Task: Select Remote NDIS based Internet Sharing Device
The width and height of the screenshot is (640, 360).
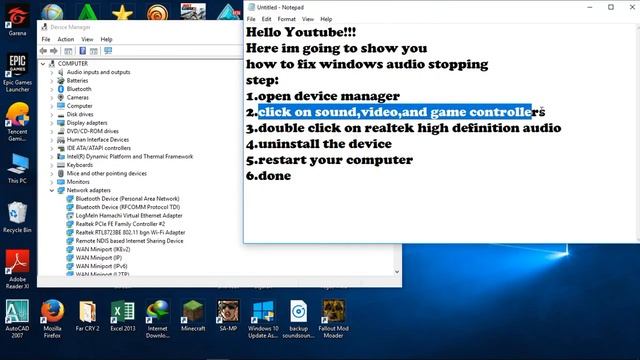Action: tap(129, 241)
